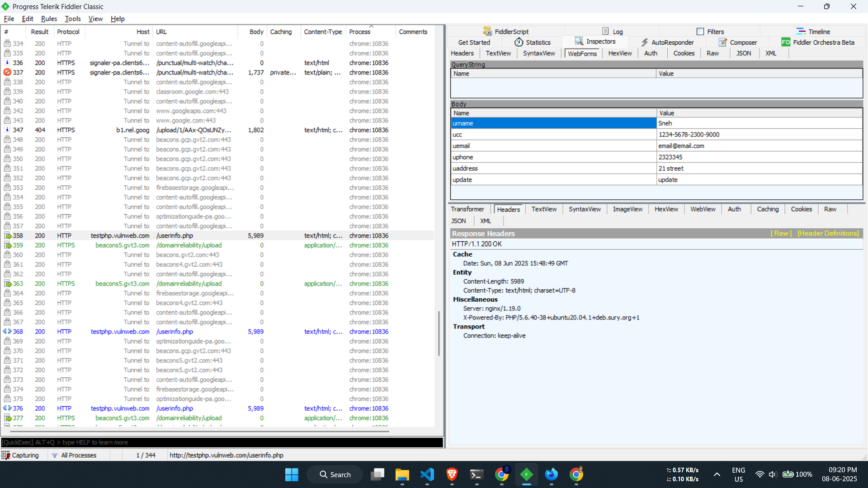The image size is (868, 488).
Task: Open Visual Studio Code from taskbar
Action: click(x=427, y=474)
